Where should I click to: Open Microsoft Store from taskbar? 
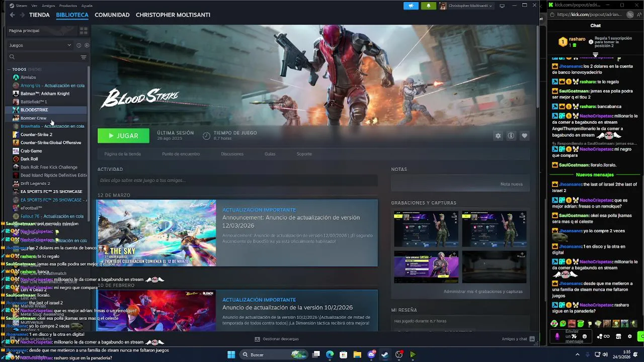[x=343, y=354]
